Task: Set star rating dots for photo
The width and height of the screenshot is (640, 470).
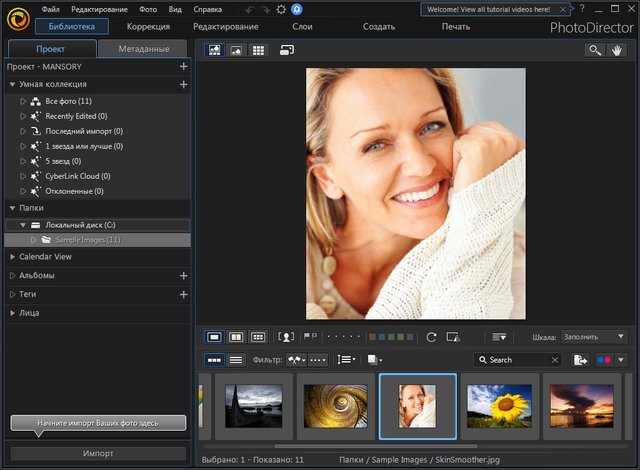Action: tap(344, 337)
